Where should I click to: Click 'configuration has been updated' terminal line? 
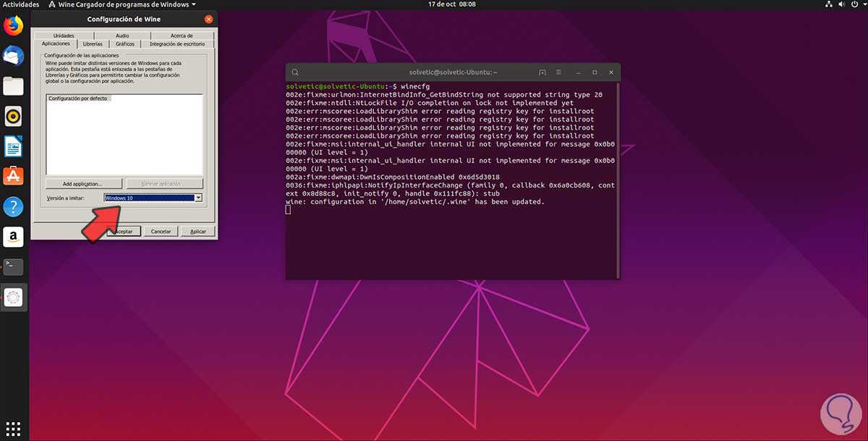(x=415, y=201)
